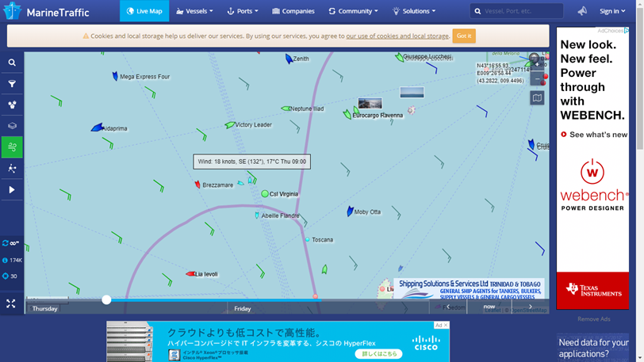Select the Zenith vessel marker
The width and height of the screenshot is (644, 362).
(x=289, y=59)
